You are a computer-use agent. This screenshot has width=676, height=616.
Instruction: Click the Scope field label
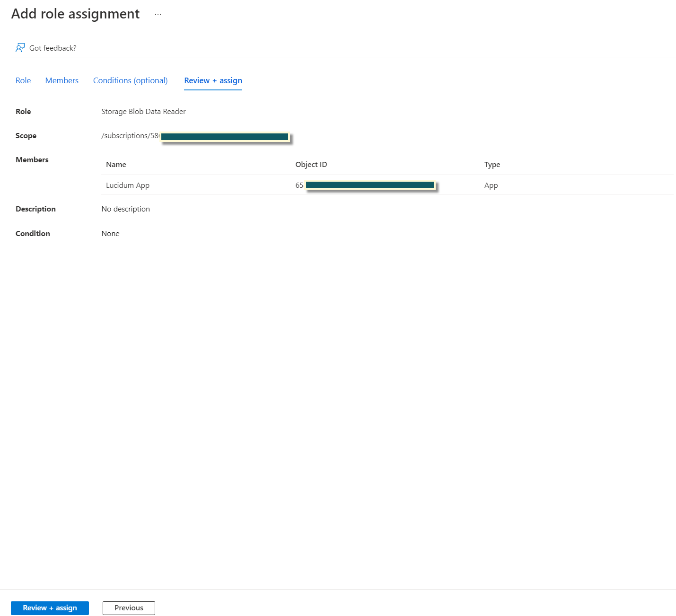tap(26, 136)
